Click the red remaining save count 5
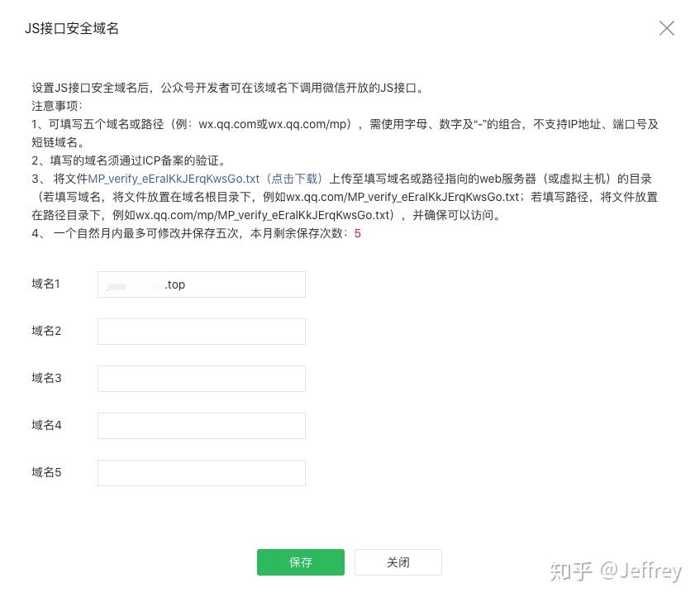700x602 pixels. coord(358,233)
